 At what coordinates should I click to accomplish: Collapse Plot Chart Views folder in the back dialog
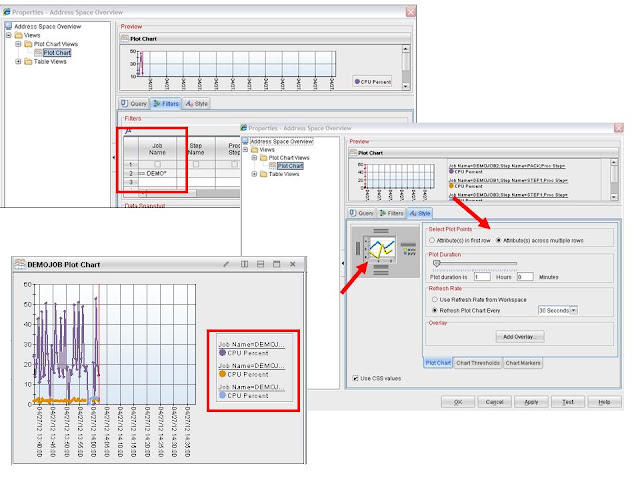click(x=18, y=44)
